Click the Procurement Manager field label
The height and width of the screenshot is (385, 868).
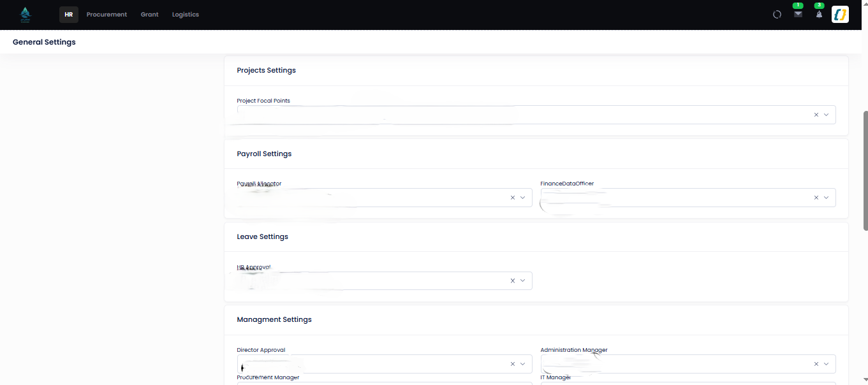(x=268, y=377)
